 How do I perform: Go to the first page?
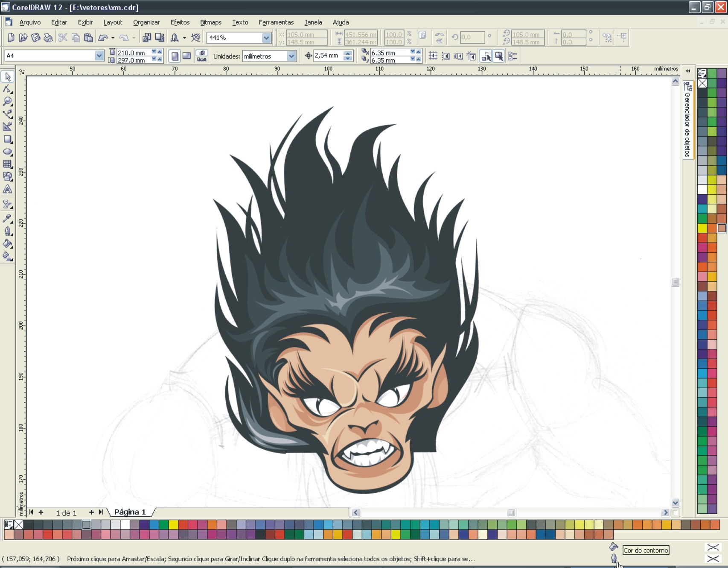31,512
